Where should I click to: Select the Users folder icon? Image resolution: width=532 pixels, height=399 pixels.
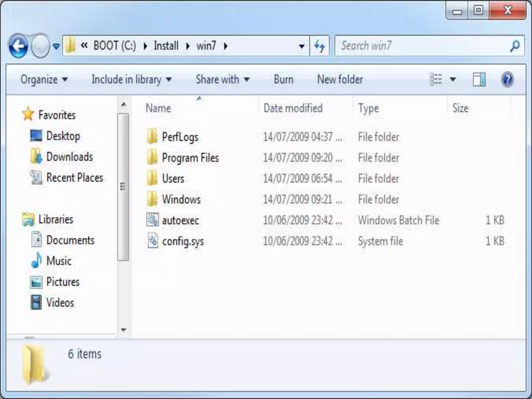click(x=152, y=178)
